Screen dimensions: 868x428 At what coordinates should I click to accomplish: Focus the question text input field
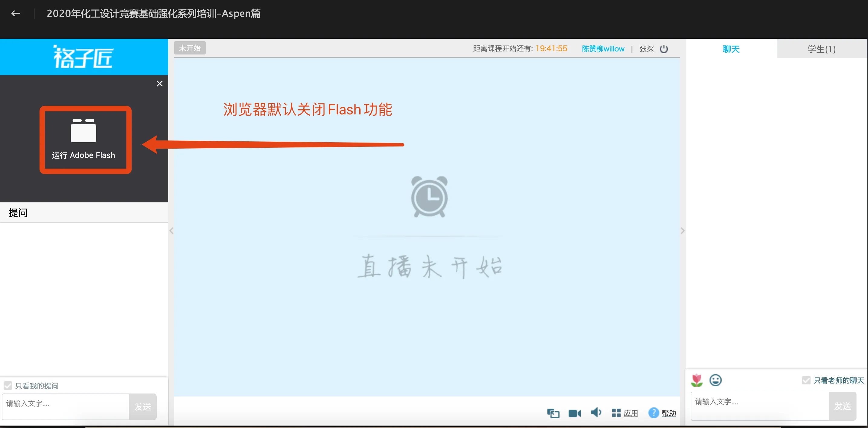pos(66,407)
